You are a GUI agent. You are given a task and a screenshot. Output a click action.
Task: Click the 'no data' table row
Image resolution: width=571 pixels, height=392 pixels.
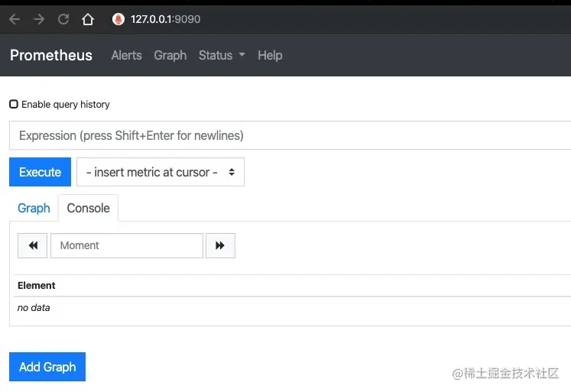click(293, 307)
